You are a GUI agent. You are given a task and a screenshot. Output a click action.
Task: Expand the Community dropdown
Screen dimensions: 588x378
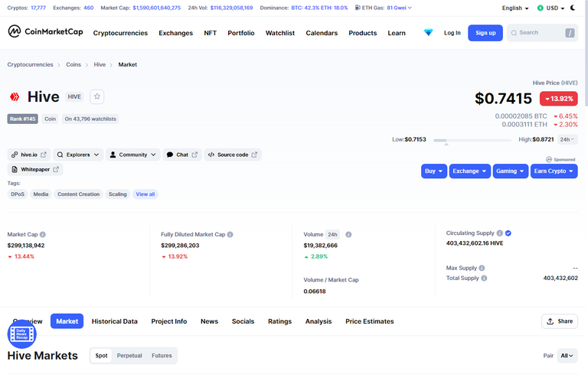132,155
